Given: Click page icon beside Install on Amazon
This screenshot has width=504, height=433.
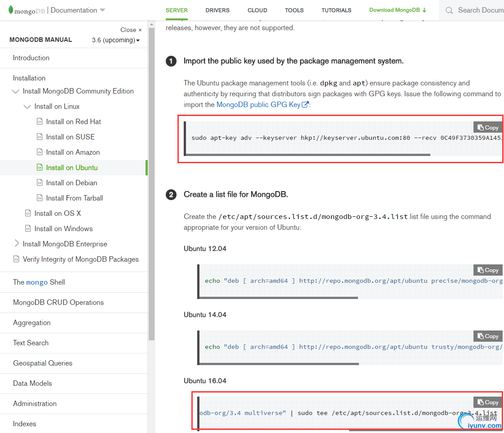Looking at the screenshot, I should pyautogui.click(x=40, y=152).
